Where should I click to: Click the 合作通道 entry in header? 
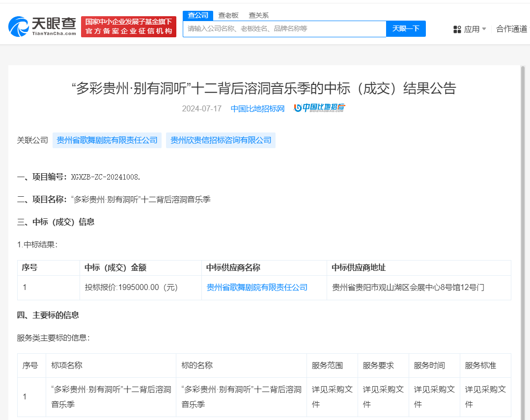tap(512, 29)
